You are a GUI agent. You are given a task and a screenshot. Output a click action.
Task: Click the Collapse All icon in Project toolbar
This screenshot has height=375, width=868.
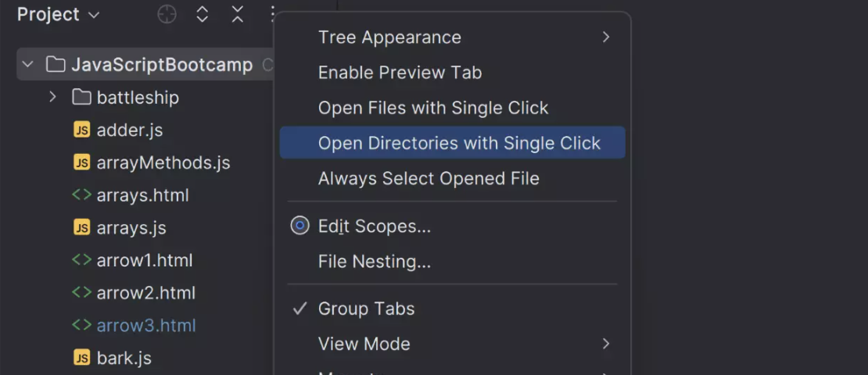[x=238, y=14]
